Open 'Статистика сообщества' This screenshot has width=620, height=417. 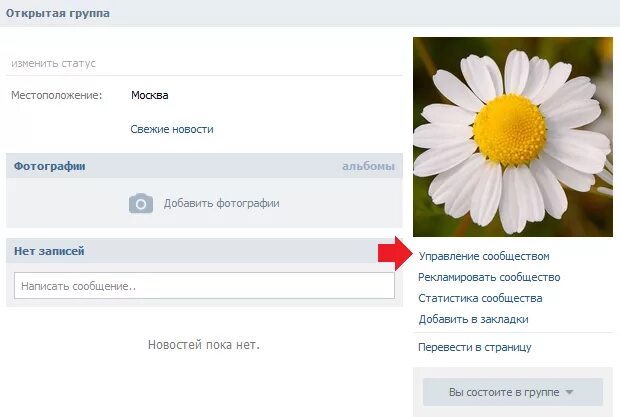click(x=480, y=298)
